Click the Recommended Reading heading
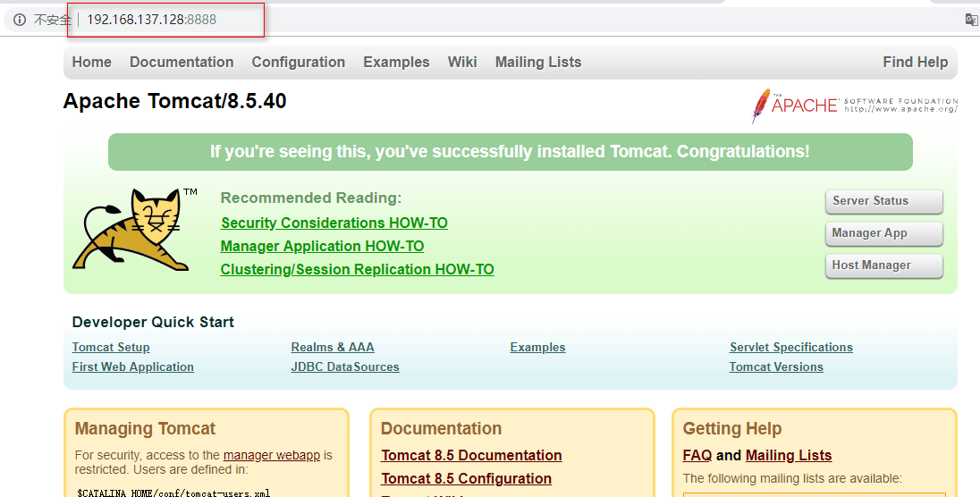 click(311, 198)
